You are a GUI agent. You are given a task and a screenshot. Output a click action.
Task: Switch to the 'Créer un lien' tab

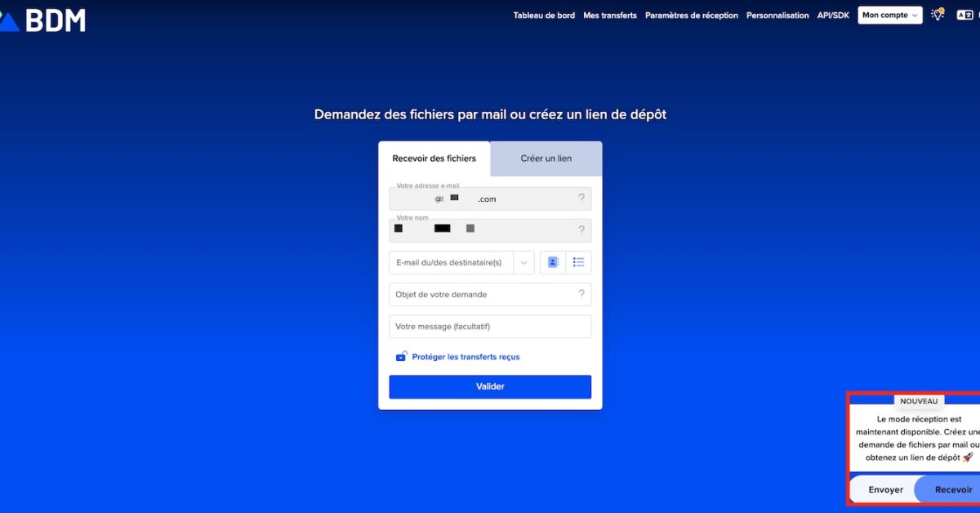tap(546, 158)
